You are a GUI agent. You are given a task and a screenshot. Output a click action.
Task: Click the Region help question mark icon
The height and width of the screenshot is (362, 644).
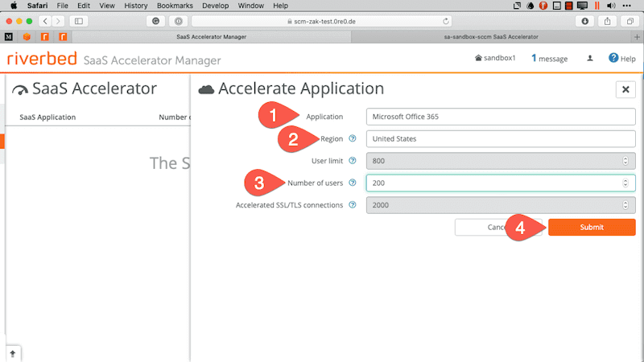(353, 138)
